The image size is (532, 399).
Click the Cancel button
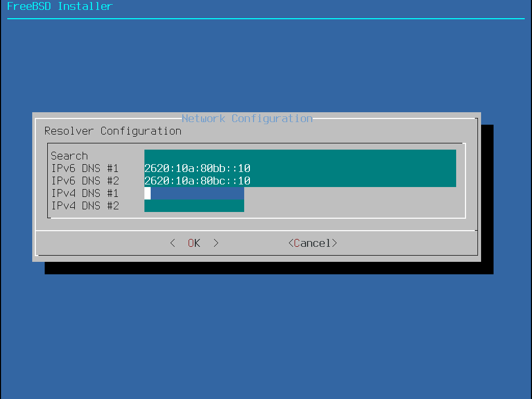[312, 243]
